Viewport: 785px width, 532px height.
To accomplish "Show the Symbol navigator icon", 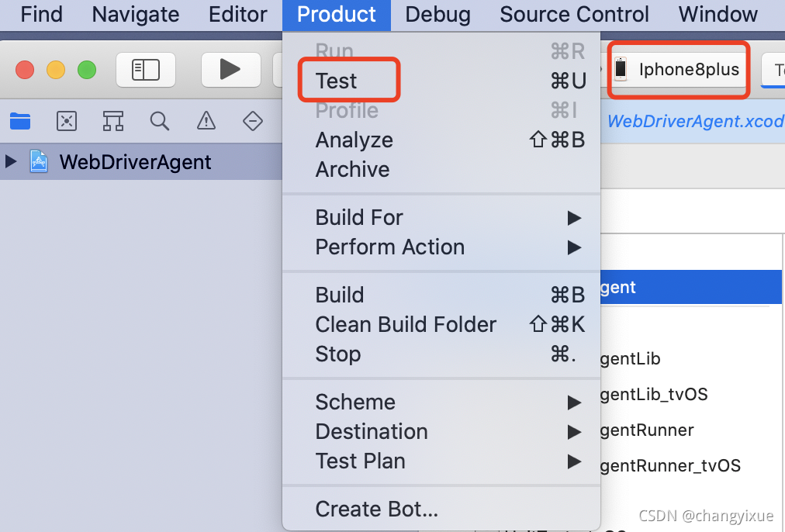I will pyautogui.click(x=113, y=121).
